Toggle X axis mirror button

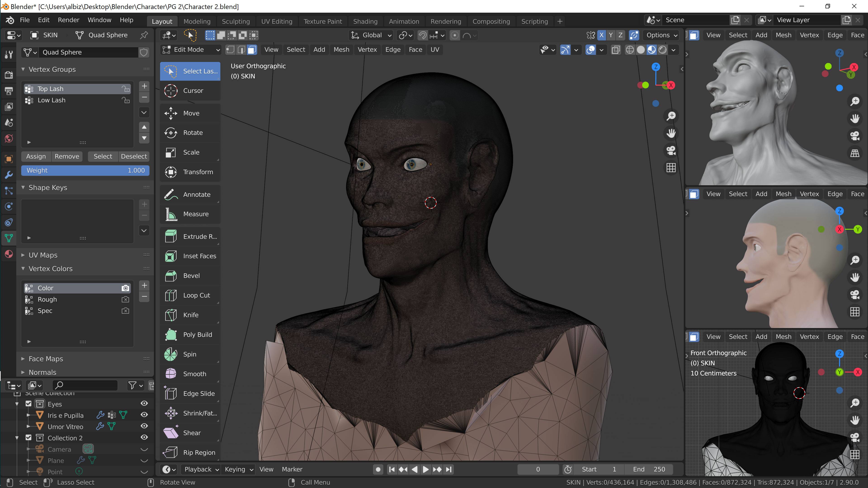click(x=601, y=35)
